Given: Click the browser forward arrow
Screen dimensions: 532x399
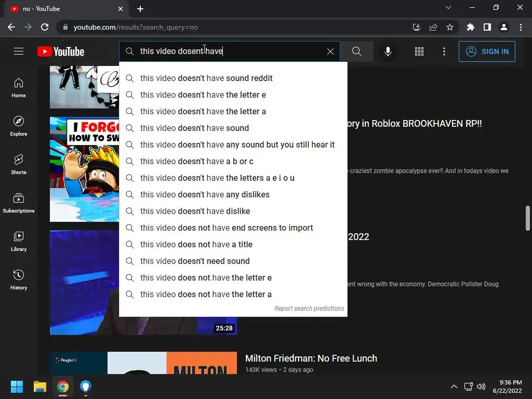Looking at the screenshot, I should coord(28,27).
